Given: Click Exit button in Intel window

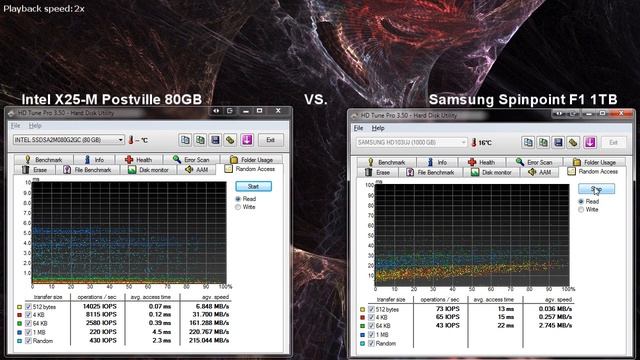Looking at the screenshot, I should pyautogui.click(x=270, y=140).
